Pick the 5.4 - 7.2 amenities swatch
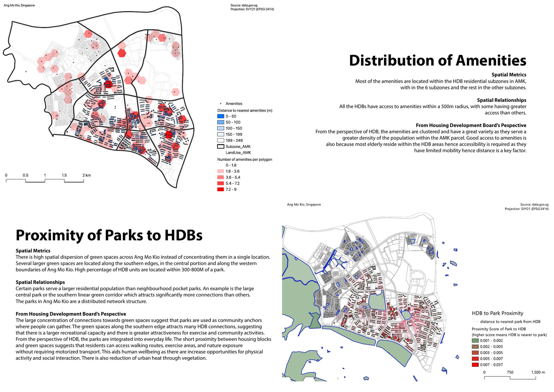554x392 pixels. pos(221,184)
